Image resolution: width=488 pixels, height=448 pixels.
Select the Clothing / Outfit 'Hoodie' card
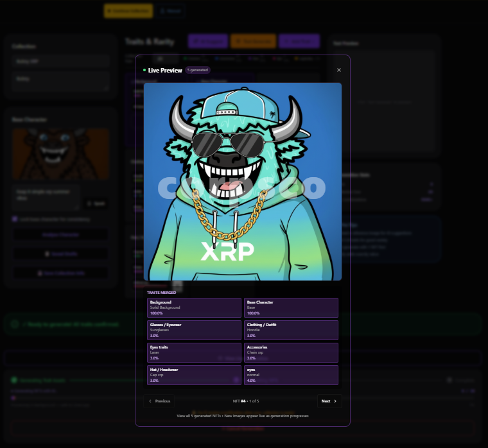291,330
